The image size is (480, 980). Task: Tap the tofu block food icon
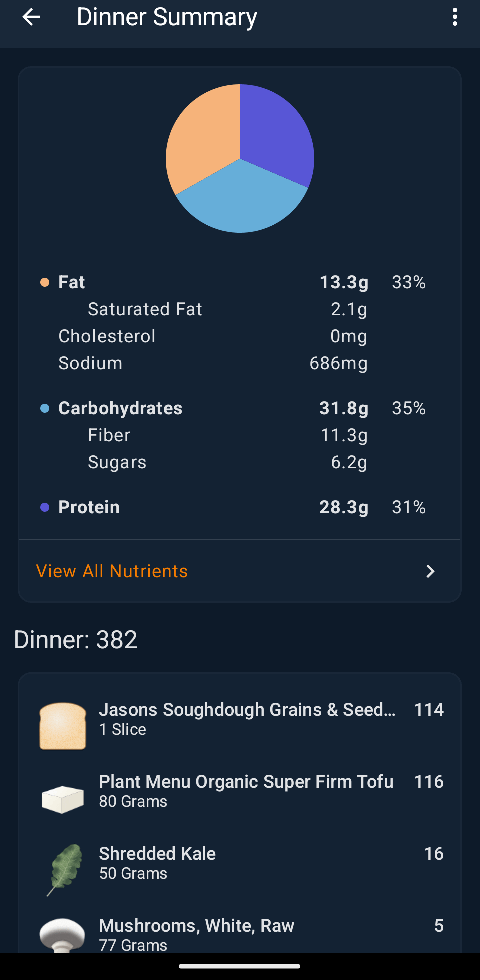[x=63, y=799]
